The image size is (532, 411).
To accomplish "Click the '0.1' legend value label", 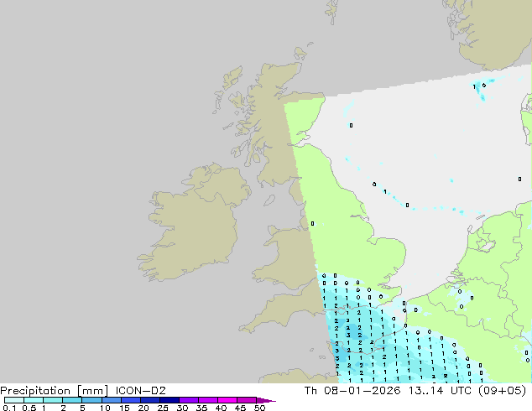I will [9, 408].
